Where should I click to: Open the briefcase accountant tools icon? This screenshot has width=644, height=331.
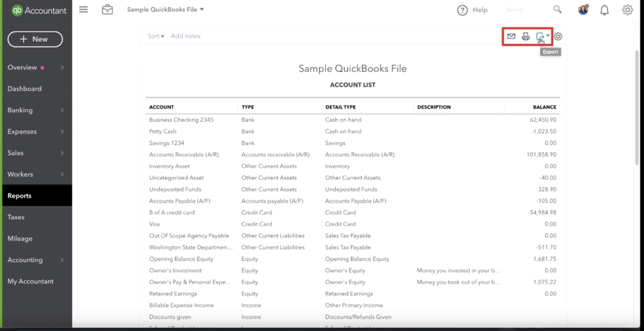107,10
